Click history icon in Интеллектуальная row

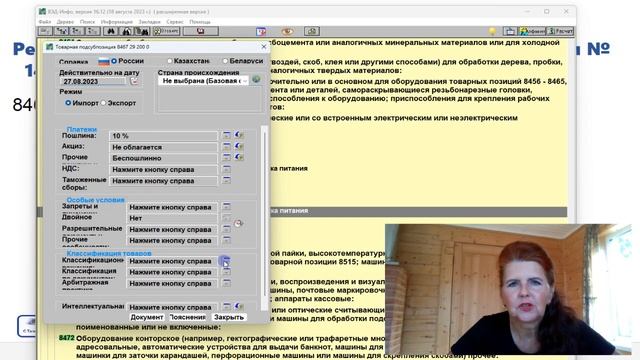239,306
